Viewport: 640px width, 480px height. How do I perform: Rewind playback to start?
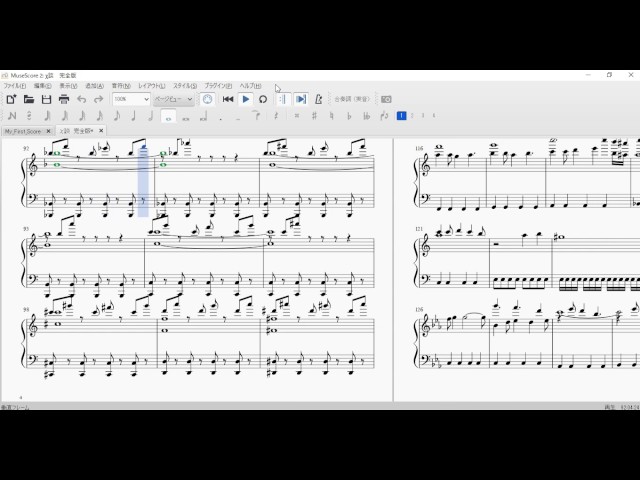click(228, 99)
